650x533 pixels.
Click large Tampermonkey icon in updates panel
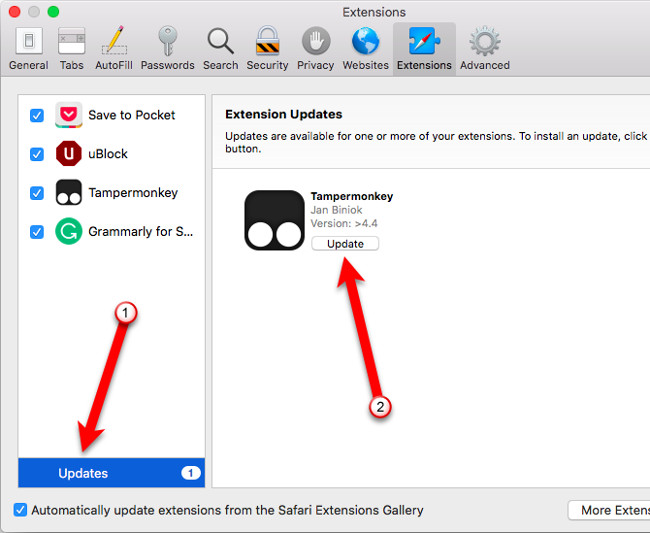pos(274,220)
